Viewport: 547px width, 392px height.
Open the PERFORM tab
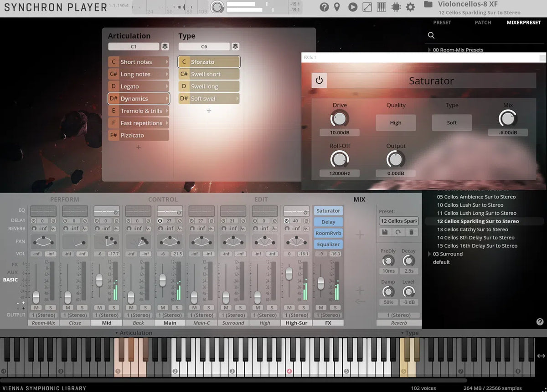point(64,199)
